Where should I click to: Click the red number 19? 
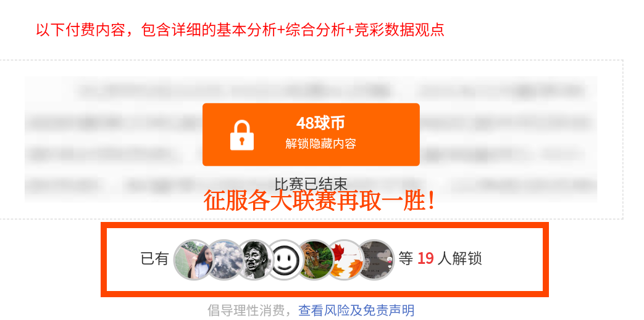[x=425, y=260]
